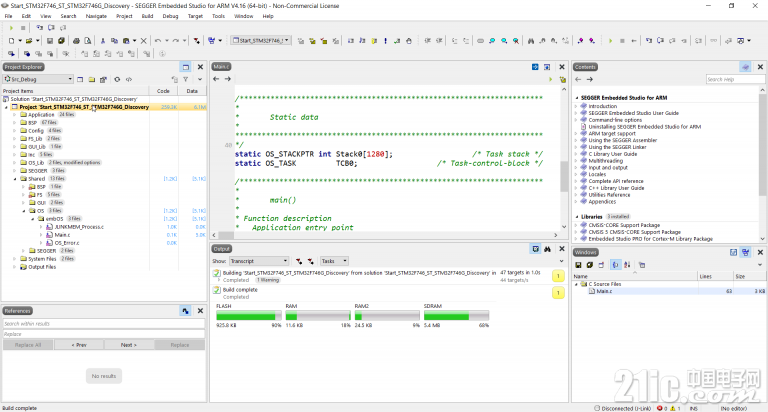Click the binoculars Find icon in the main toolbar
The width and height of the screenshot is (768, 412).
[530, 41]
